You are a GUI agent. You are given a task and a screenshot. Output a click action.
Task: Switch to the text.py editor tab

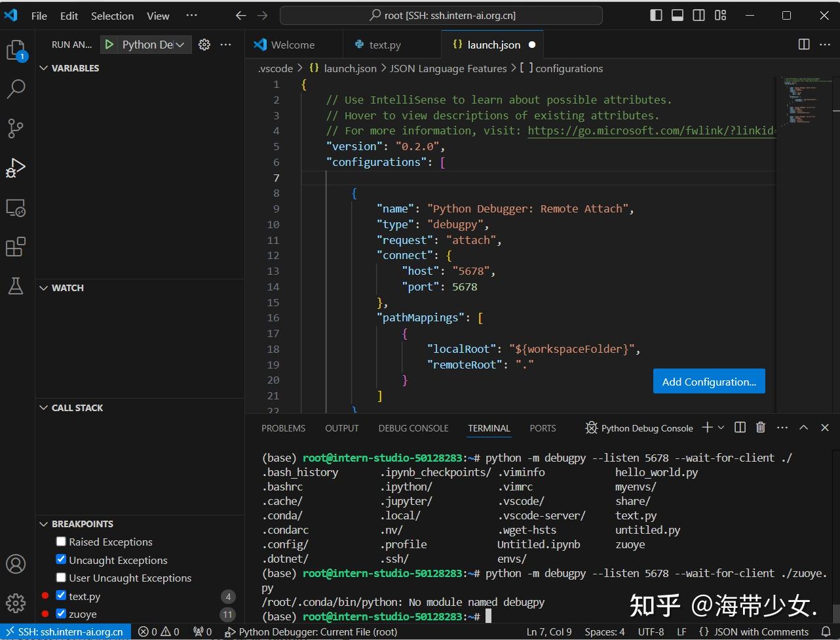point(385,45)
